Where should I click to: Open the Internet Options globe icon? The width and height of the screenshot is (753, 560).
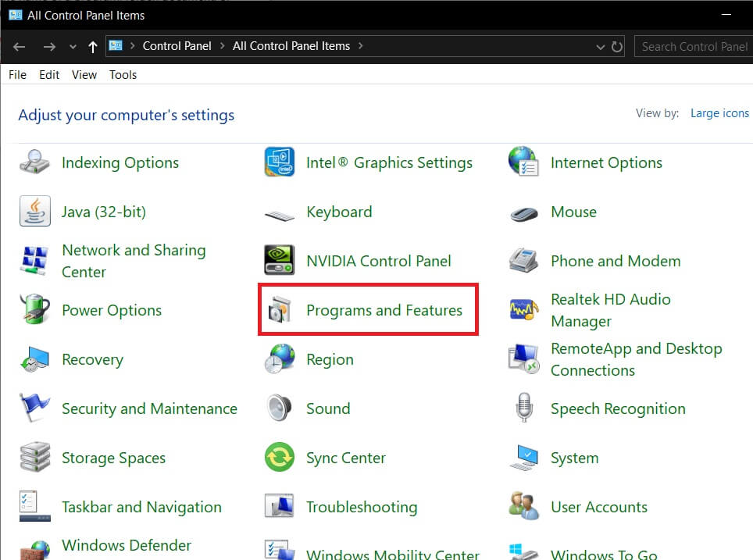click(523, 162)
